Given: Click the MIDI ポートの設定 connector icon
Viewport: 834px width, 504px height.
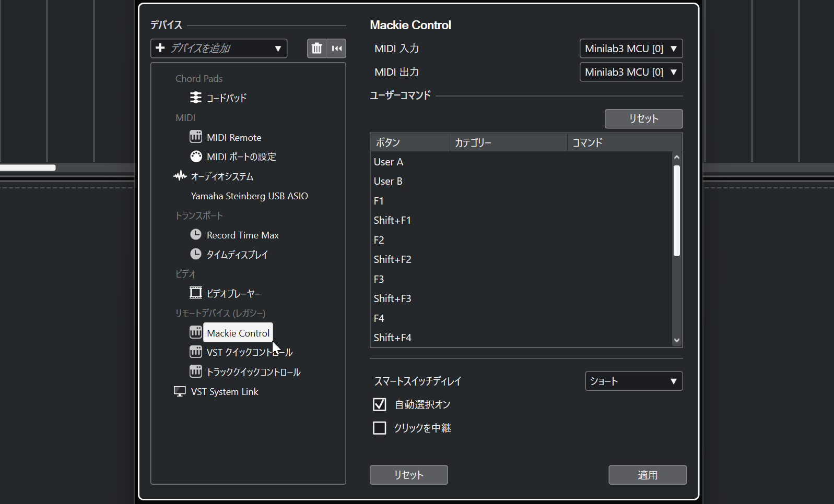Looking at the screenshot, I should pos(196,157).
